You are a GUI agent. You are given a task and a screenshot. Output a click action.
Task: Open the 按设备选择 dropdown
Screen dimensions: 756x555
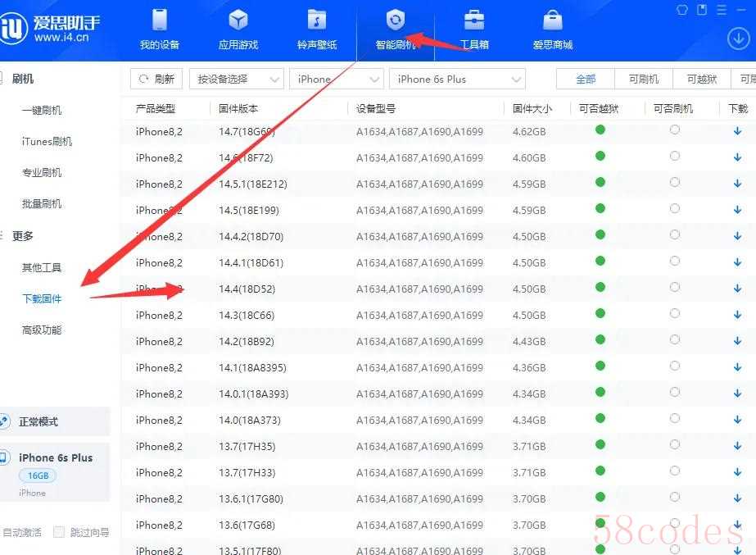[x=236, y=80]
